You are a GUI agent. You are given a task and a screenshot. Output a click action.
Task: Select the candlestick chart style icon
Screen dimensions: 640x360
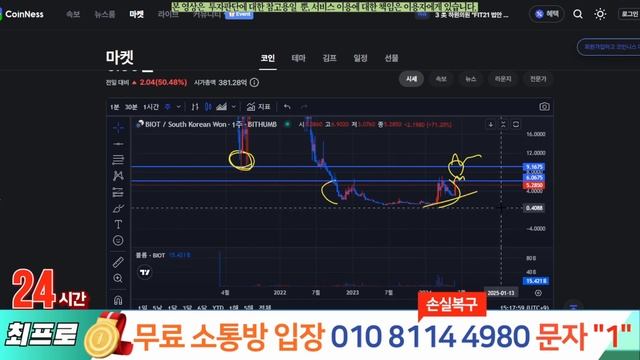click(208, 107)
